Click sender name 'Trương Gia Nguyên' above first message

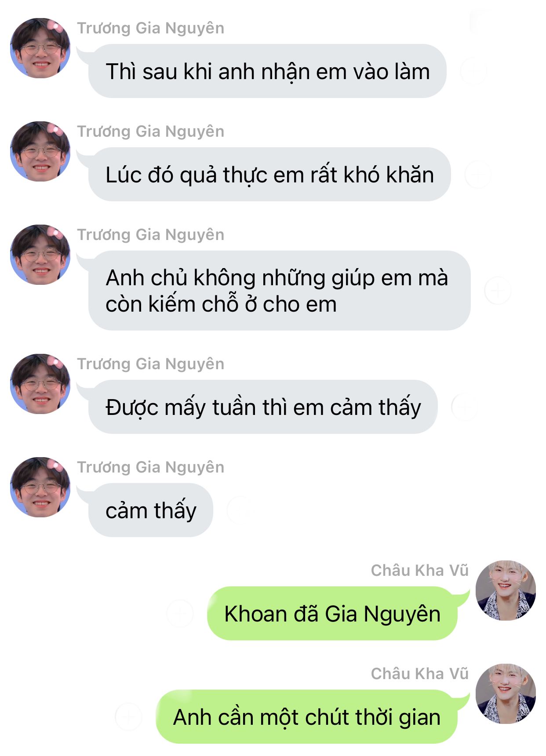151,28
